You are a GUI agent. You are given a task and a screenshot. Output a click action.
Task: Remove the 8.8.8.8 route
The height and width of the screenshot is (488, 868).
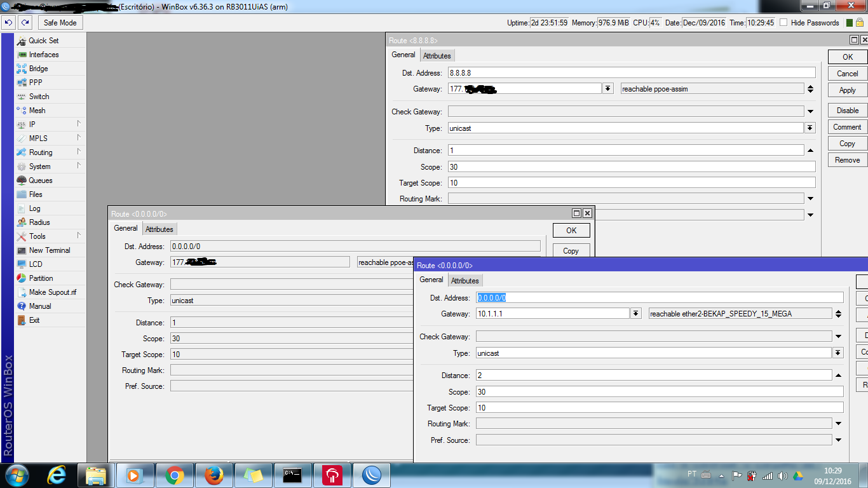coord(848,160)
